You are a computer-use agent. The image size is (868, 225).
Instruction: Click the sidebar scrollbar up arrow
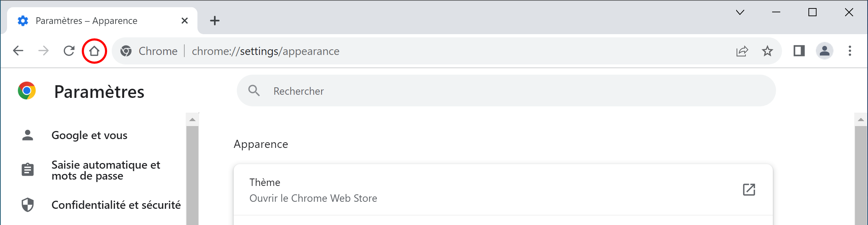[192, 119]
